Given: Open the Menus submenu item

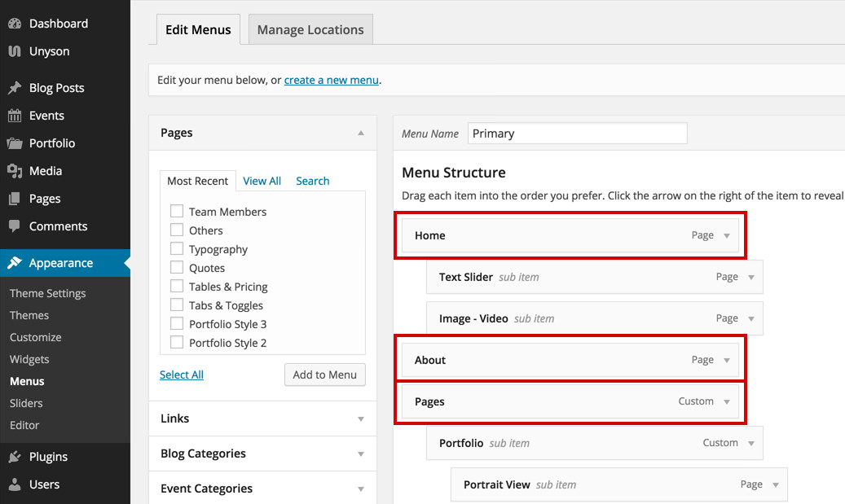Looking at the screenshot, I should 27,381.
